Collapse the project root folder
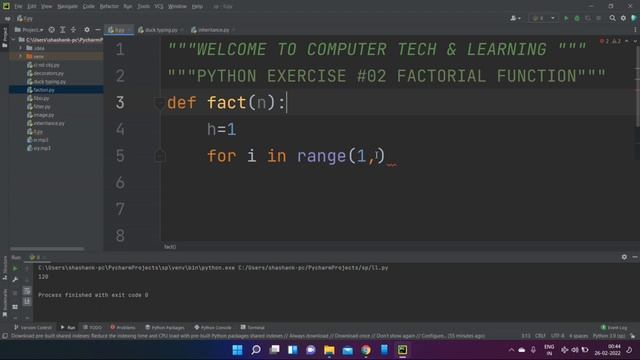 (14, 40)
